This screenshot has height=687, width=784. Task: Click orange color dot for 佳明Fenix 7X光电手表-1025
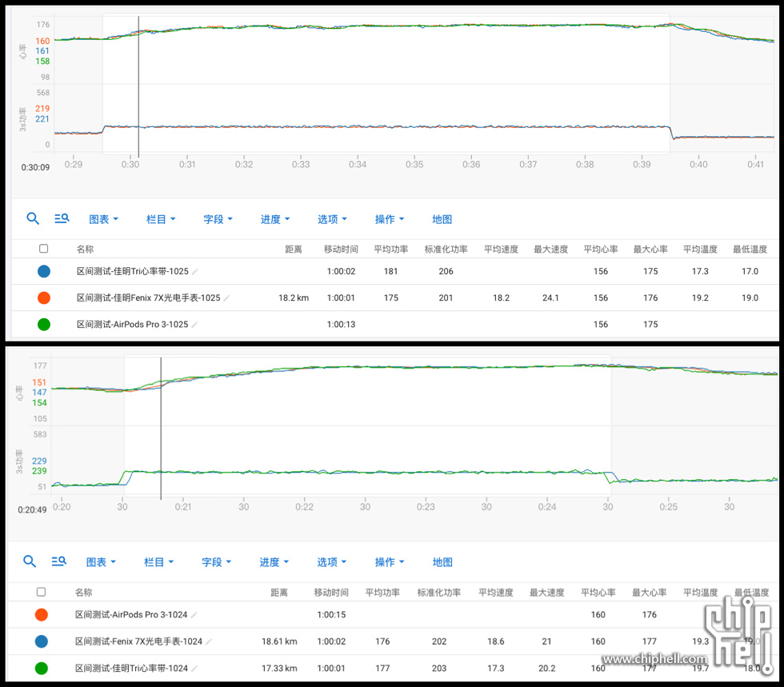coord(44,298)
